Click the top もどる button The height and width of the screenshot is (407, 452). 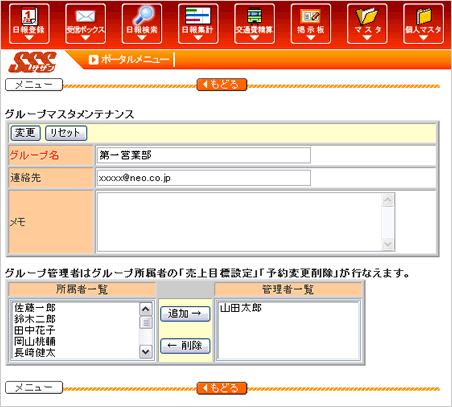222,85
